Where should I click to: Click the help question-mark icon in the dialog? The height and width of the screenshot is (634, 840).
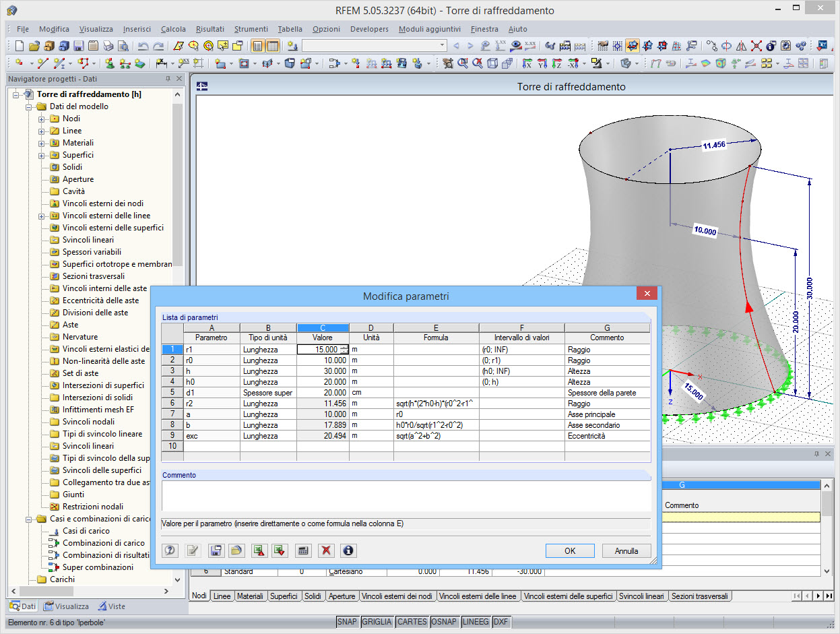pyautogui.click(x=170, y=550)
